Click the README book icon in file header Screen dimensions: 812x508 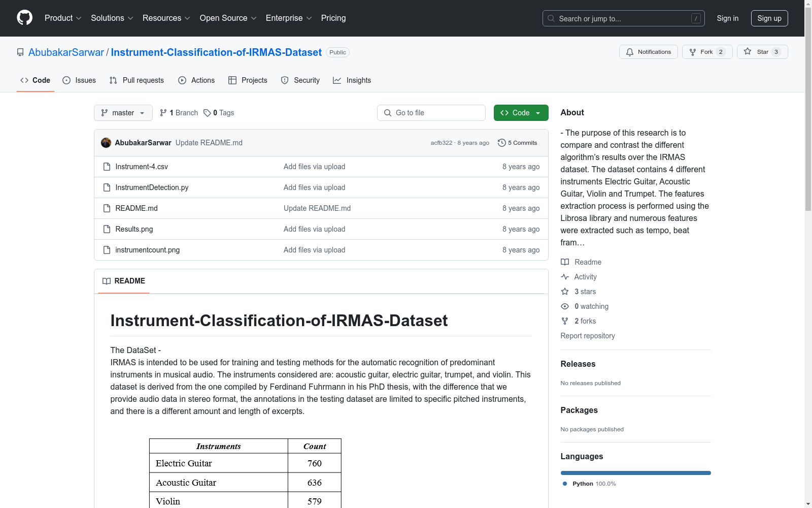tap(107, 281)
